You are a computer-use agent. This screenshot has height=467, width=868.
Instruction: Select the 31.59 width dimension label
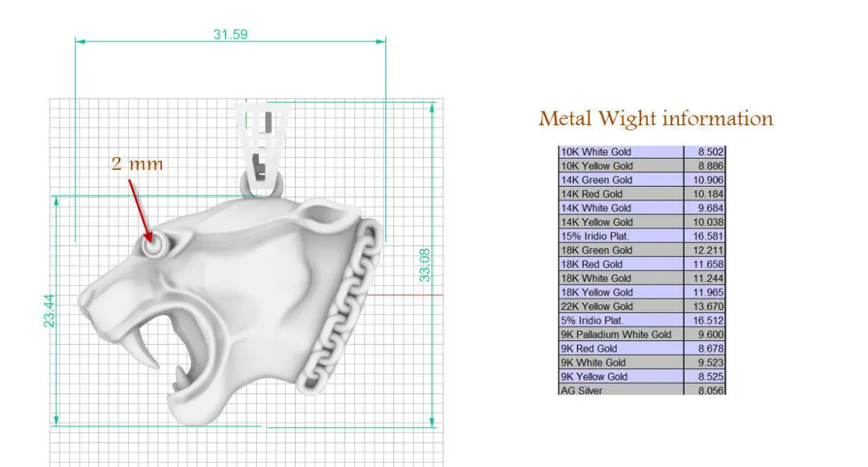click(231, 34)
